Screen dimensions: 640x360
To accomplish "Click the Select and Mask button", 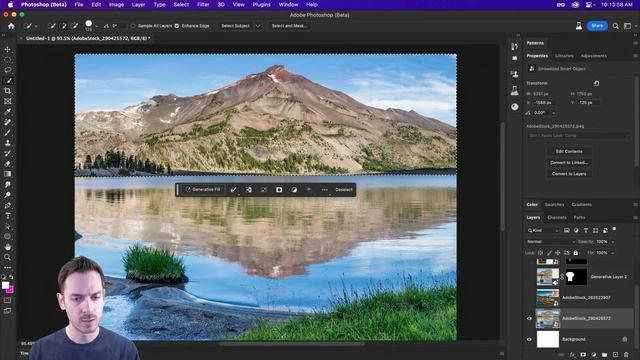I will tap(289, 26).
